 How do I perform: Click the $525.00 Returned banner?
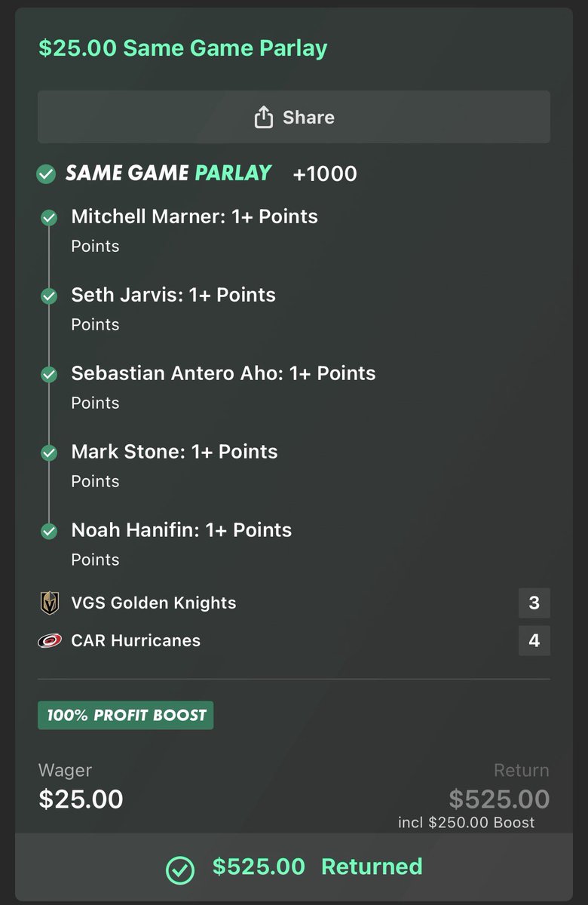pos(294,867)
